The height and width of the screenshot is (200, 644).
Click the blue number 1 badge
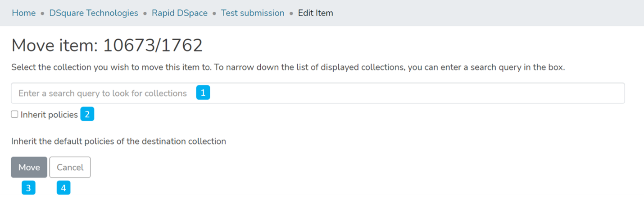pos(203,93)
